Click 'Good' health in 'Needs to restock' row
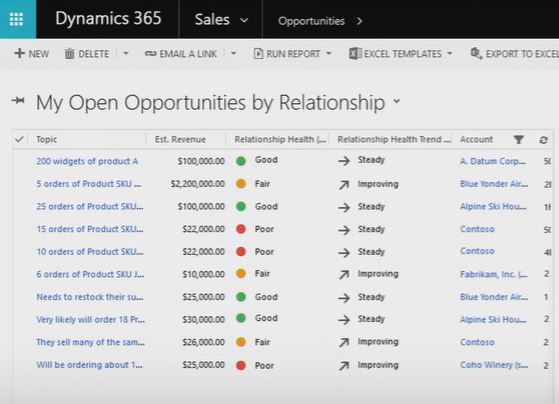The image size is (559, 404). 266,297
